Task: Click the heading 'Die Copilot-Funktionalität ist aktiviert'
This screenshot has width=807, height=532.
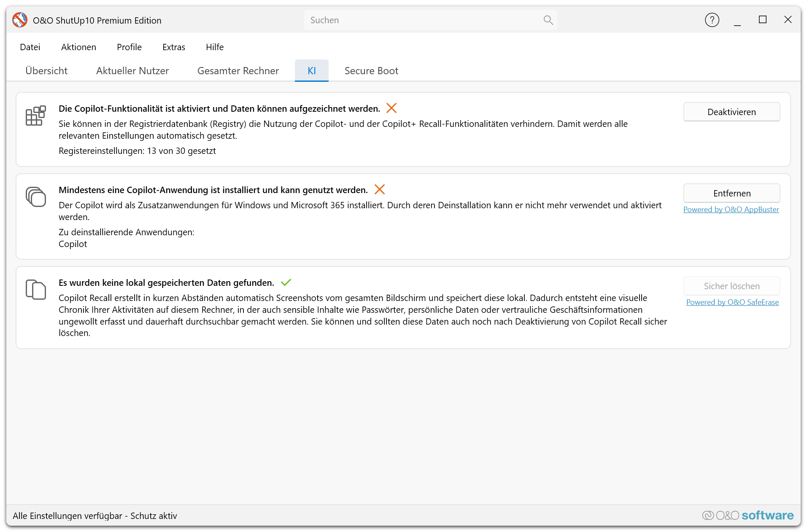Action: [x=219, y=109]
